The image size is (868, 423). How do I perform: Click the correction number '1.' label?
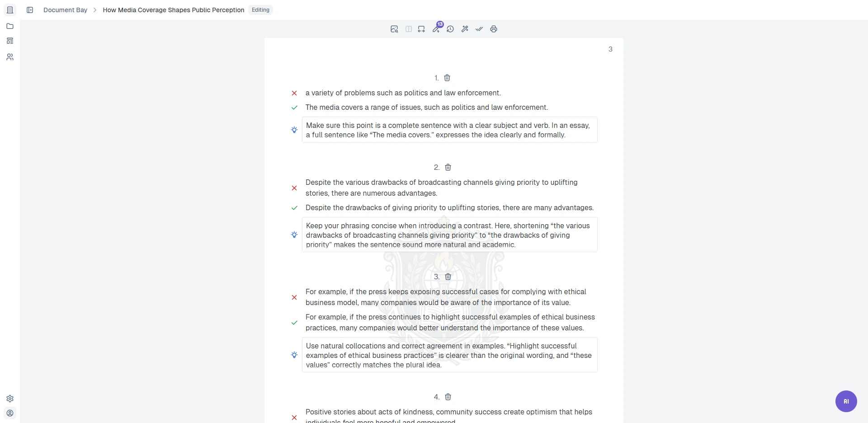point(437,78)
